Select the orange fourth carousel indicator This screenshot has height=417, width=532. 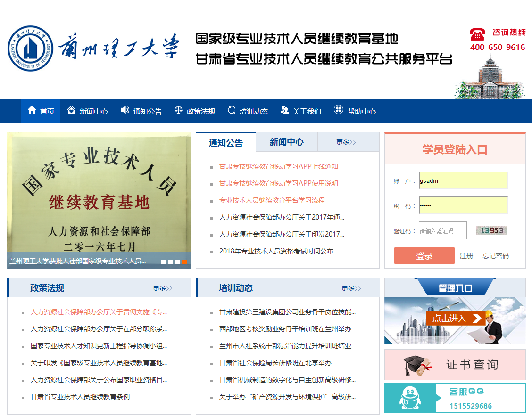click(x=184, y=262)
